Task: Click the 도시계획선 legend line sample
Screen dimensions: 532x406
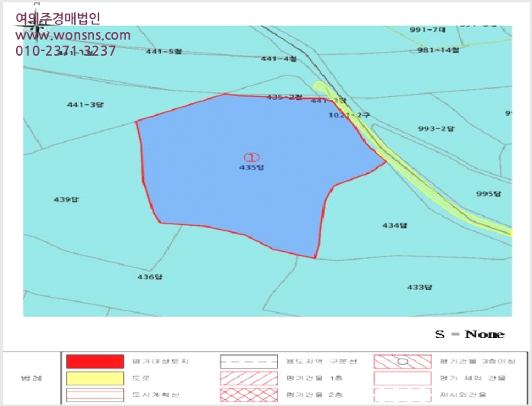Action: [x=95, y=395]
